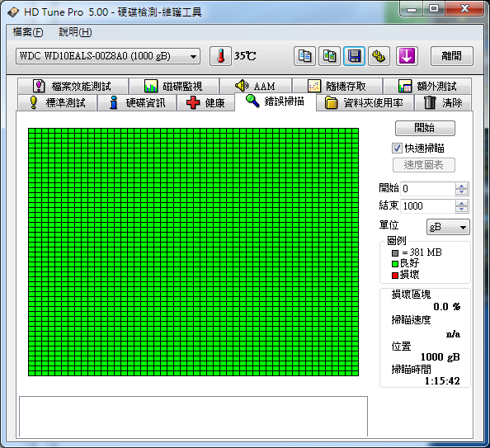Screen dimensions: 490x448
Task: Click the 35℃ temperature reading
Action: [245, 56]
